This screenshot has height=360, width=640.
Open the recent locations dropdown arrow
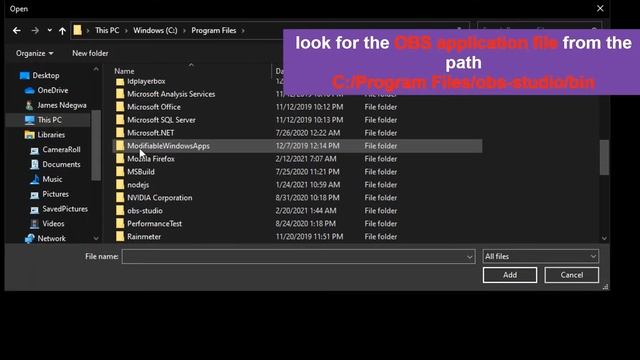(49, 31)
